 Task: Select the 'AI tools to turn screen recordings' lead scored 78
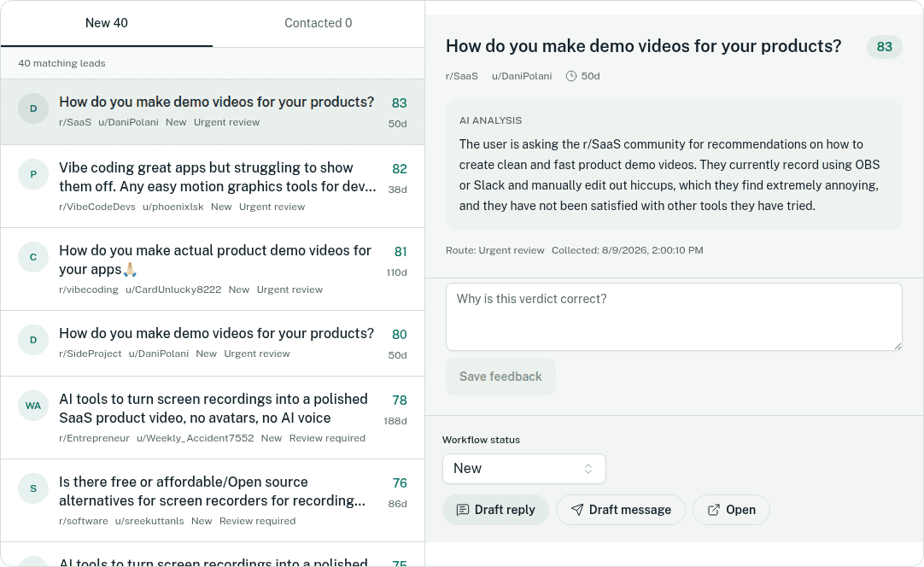pos(212,418)
